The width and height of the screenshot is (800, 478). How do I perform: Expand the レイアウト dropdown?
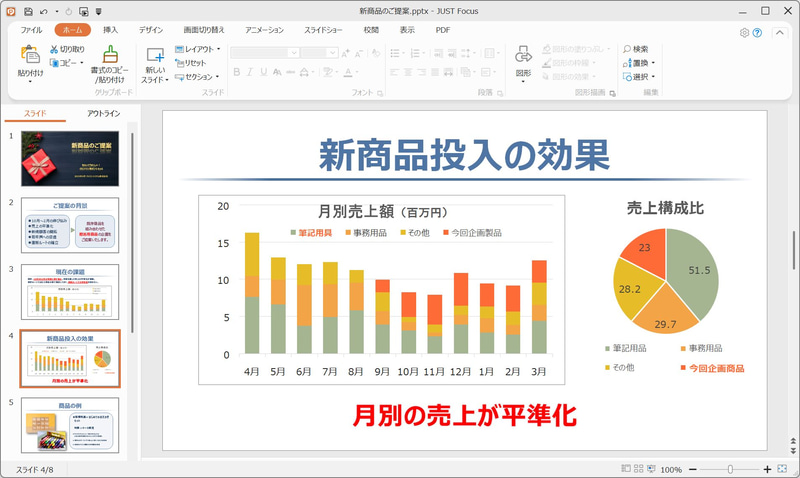[218, 49]
